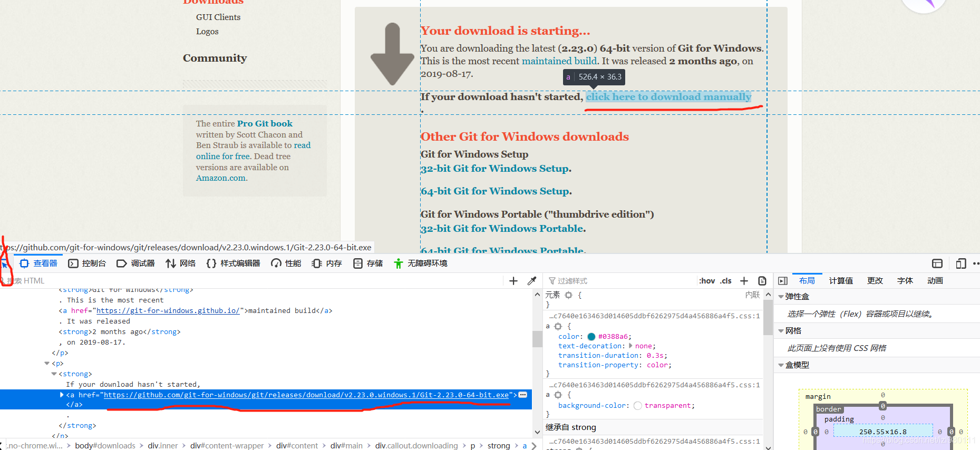The image size is (980, 450).
Task: Toggle responsive design mode icon
Action: click(960, 263)
